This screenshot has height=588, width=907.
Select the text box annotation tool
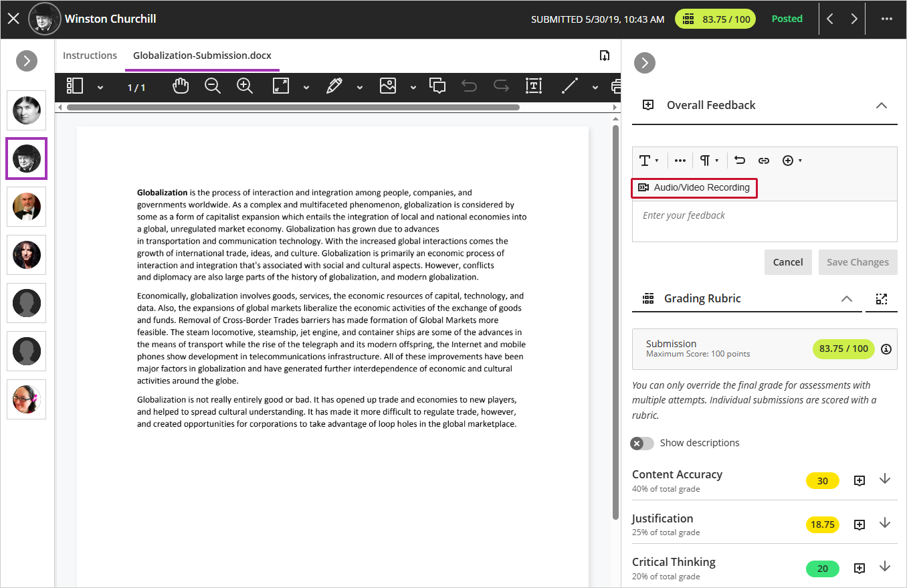click(533, 86)
